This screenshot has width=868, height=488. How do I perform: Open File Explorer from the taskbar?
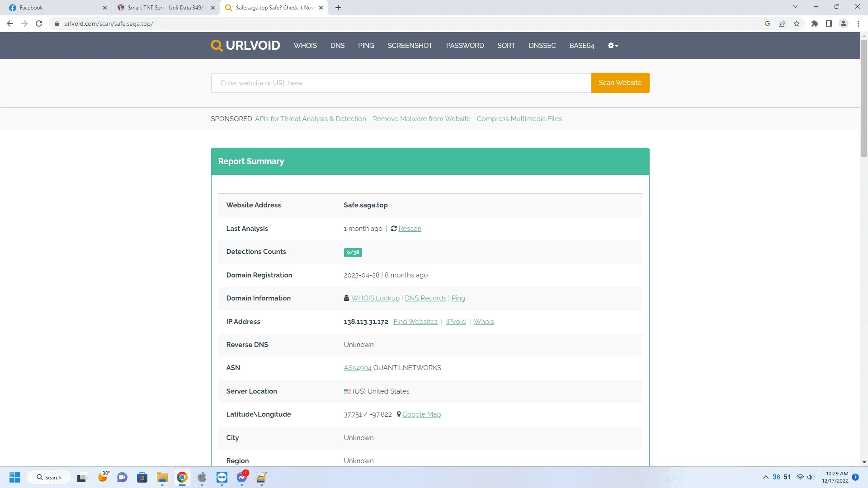tap(162, 478)
